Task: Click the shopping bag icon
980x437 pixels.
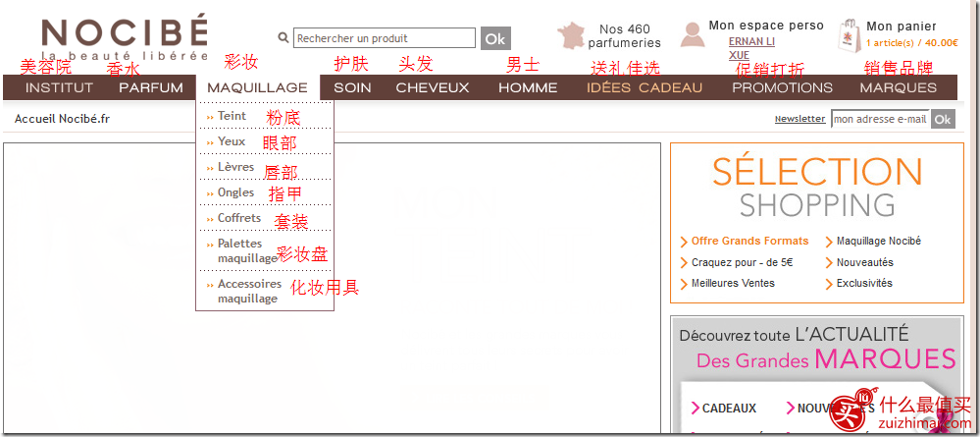Action: (x=850, y=35)
